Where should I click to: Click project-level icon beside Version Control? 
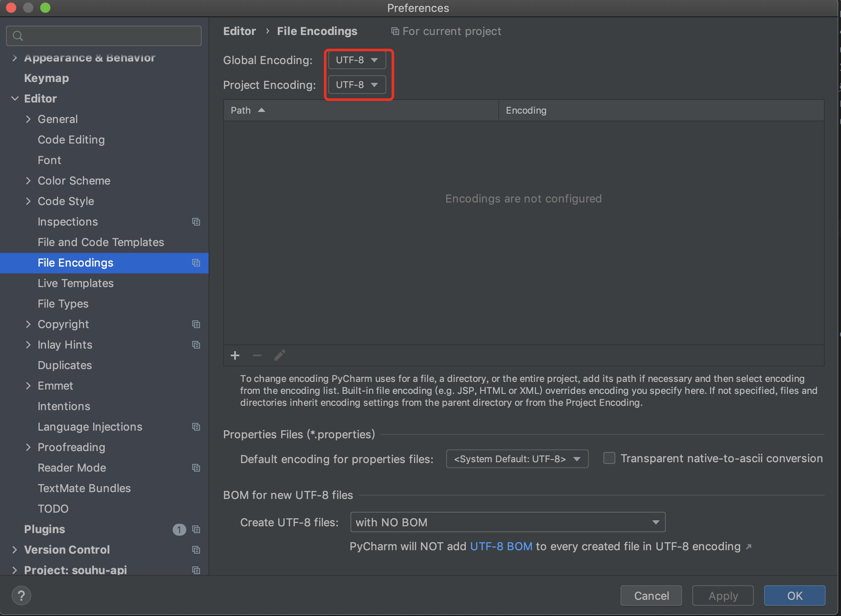click(196, 550)
